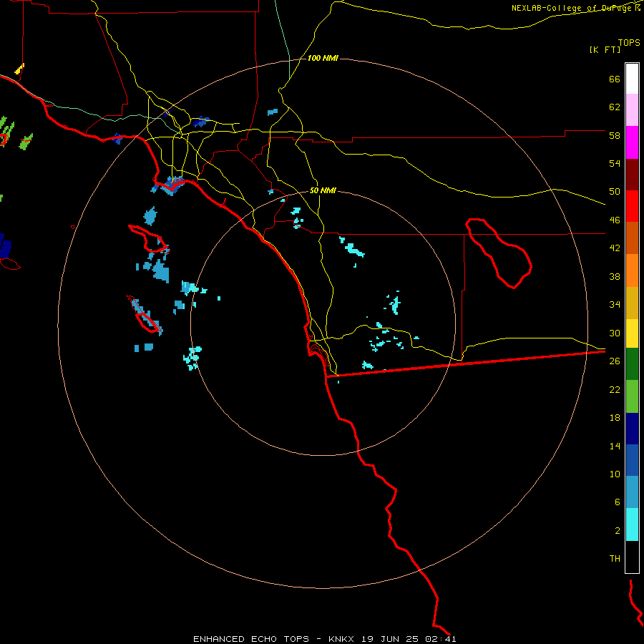Click the [K FT] legend units label
The image size is (644, 644).
[x=605, y=49]
